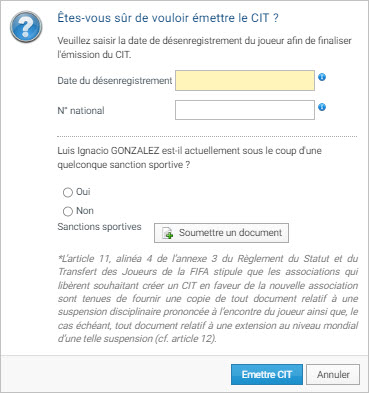Click info icon beside Date du désenregistrement field

[322, 77]
